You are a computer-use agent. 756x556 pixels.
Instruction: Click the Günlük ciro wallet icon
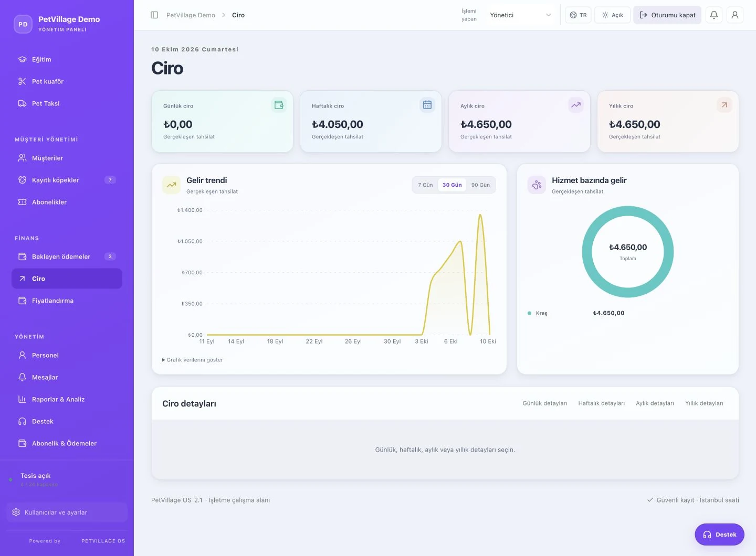point(279,105)
